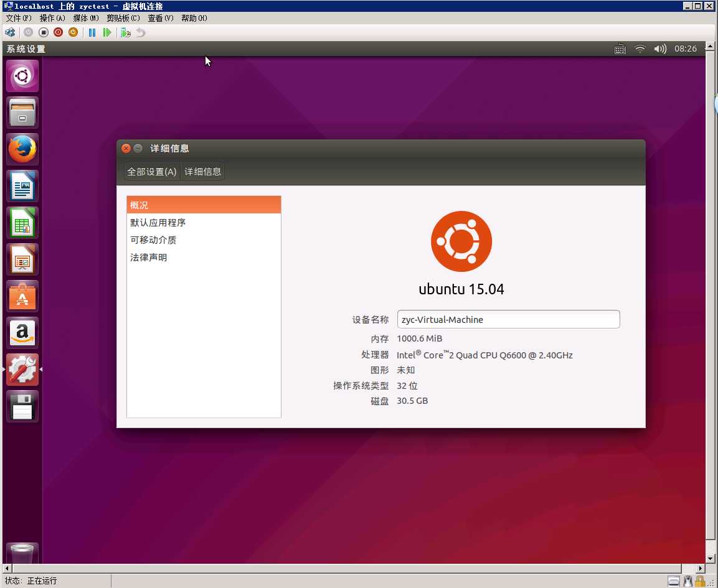Open the floppy disk icon in the launcher
This screenshot has width=718, height=588.
22,406
